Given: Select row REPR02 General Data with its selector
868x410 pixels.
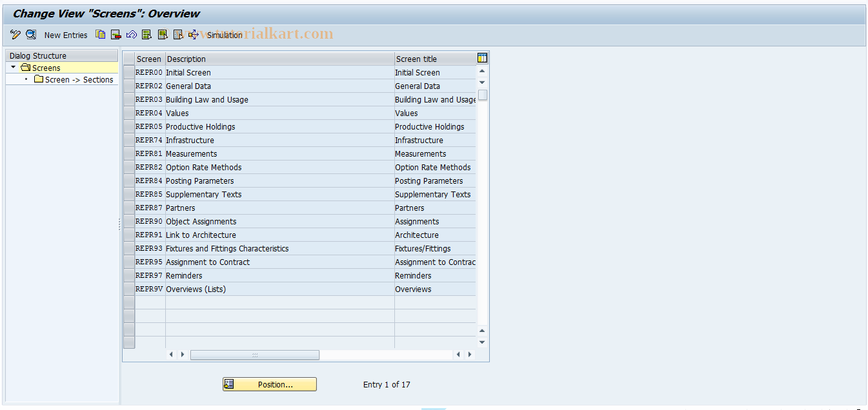Looking at the screenshot, I should (129, 86).
